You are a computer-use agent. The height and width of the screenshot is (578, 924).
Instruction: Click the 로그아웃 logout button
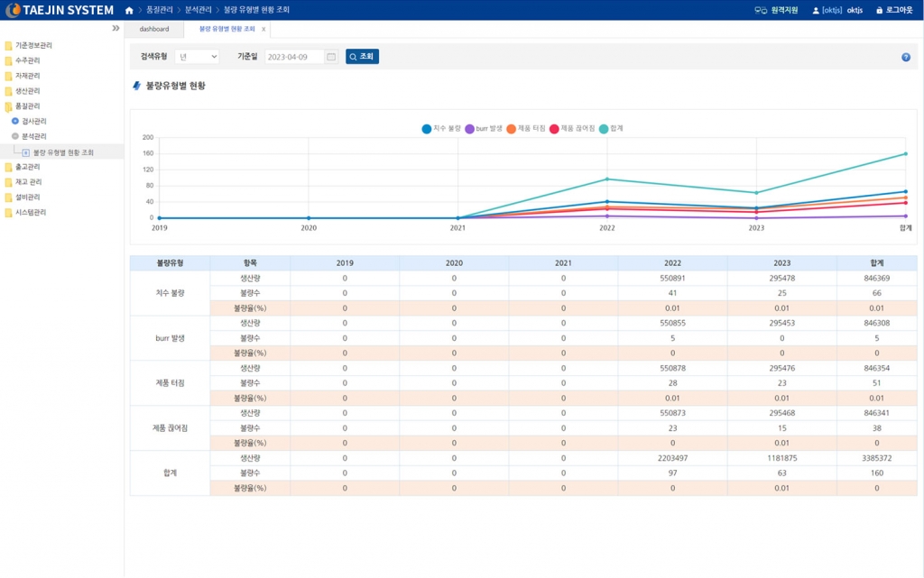[894, 10]
